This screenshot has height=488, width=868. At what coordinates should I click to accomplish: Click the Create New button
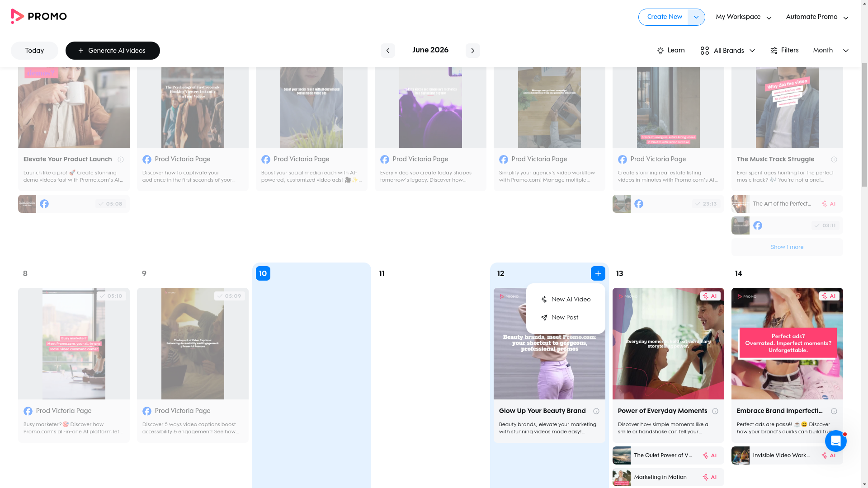pyautogui.click(x=664, y=17)
